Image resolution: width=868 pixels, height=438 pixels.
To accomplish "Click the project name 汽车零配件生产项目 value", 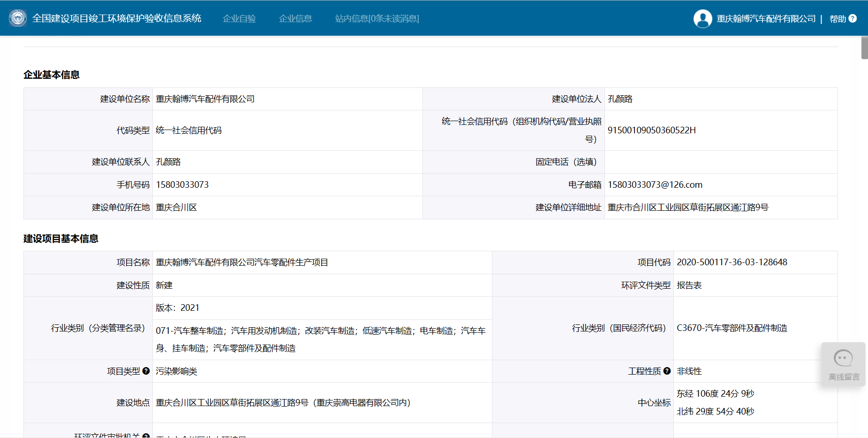I will 242,262.
